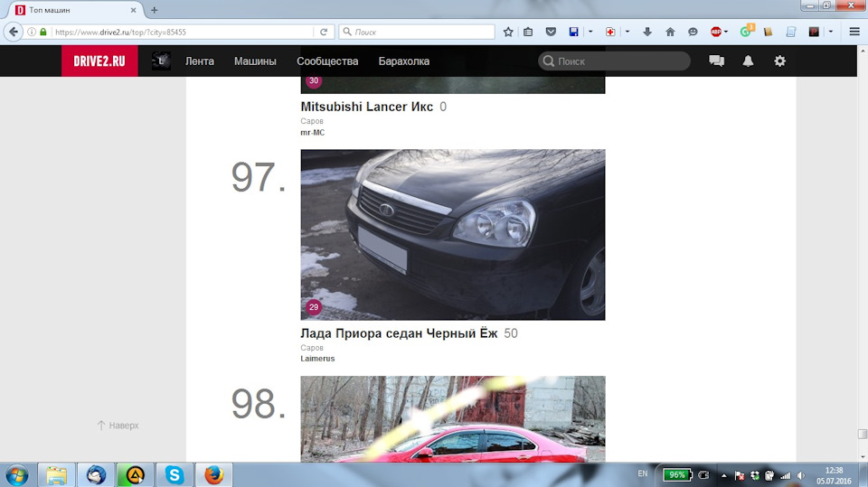Image resolution: width=868 pixels, height=487 pixels.
Task: Click the Firefox search box Поиск
Action: 416,33
